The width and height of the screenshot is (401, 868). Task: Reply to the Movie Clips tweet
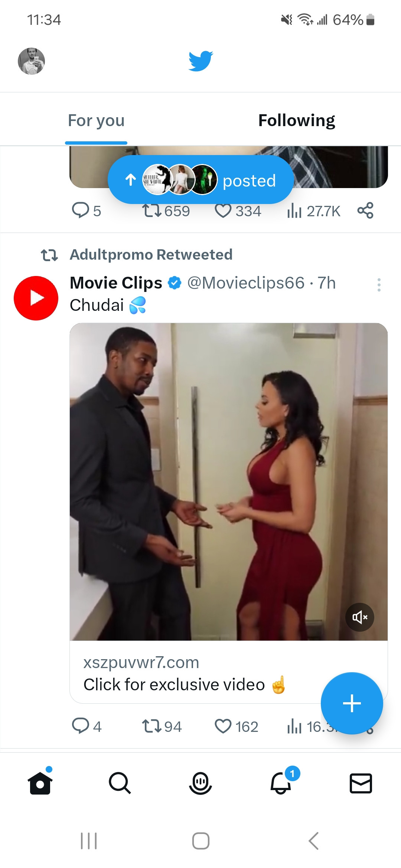click(87, 726)
